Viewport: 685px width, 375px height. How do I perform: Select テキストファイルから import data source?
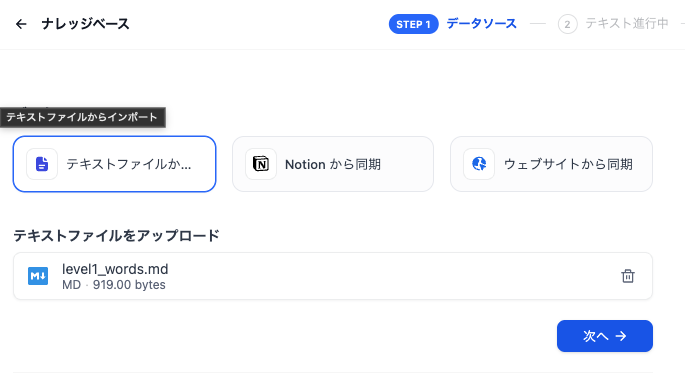tap(114, 164)
